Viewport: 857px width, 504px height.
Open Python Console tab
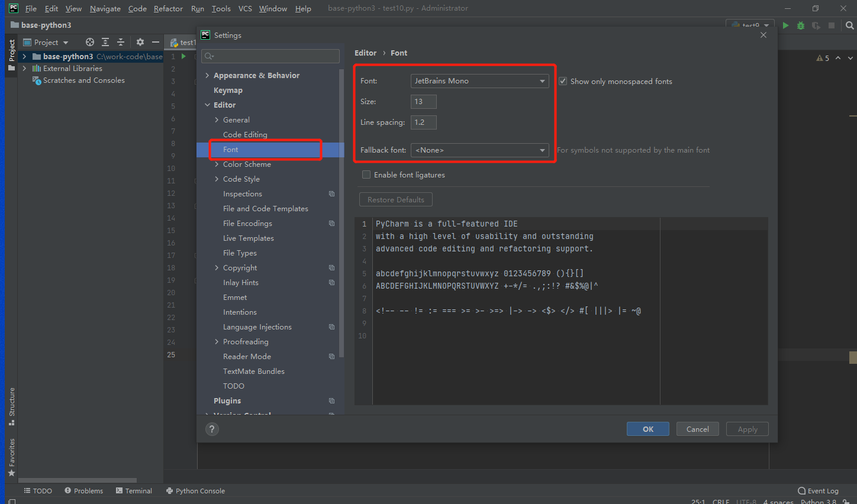[x=195, y=491]
